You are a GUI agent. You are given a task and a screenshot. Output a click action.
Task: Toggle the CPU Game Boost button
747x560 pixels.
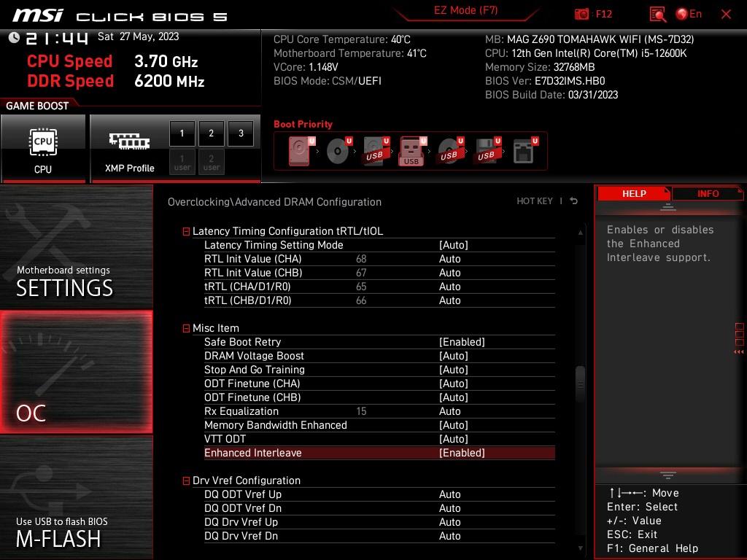[43, 149]
